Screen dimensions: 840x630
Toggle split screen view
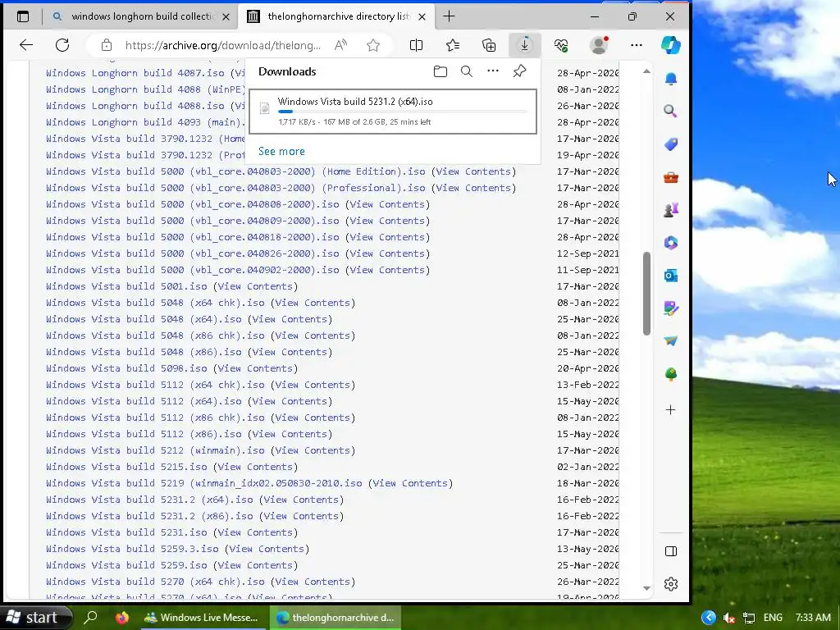click(x=416, y=45)
